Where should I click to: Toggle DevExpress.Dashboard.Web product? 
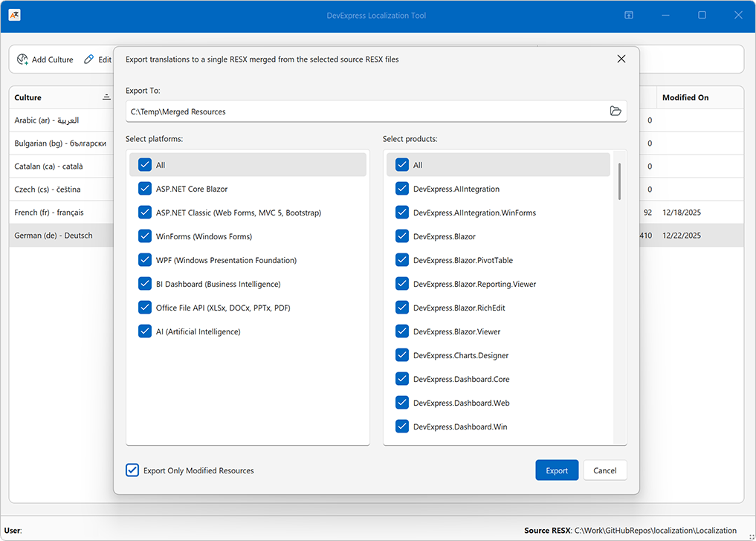coord(402,402)
